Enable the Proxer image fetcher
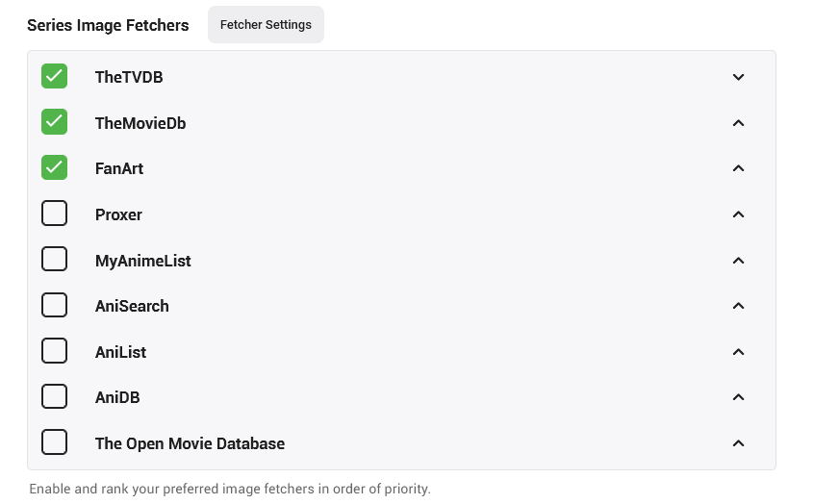This screenshot has height=504, width=814. coord(54,214)
